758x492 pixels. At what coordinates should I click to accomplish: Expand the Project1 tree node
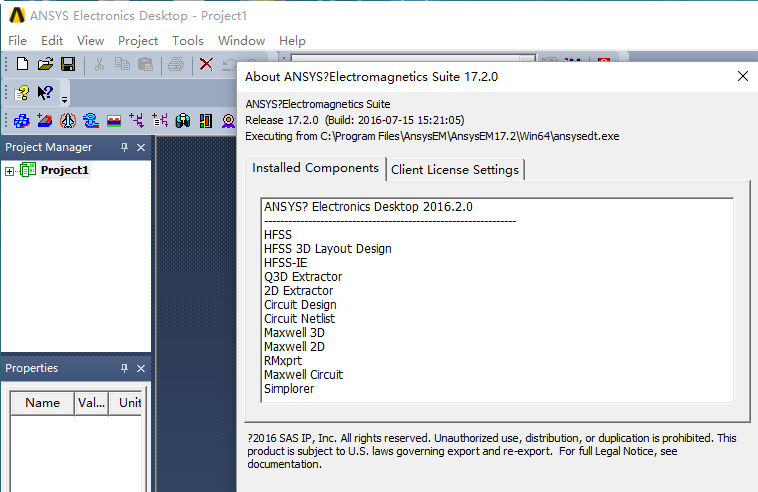point(9,171)
